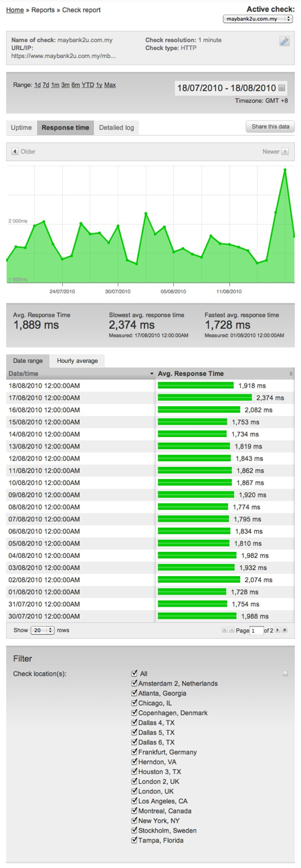Open the calendar date picker icon
The image size is (301, 868).
(282, 88)
